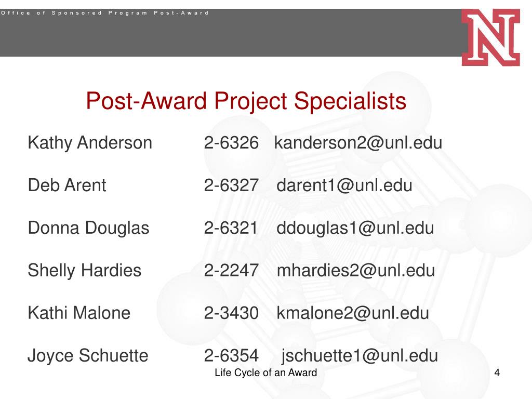Select the name Kathi Malone
532x399 pixels.
tap(79, 313)
